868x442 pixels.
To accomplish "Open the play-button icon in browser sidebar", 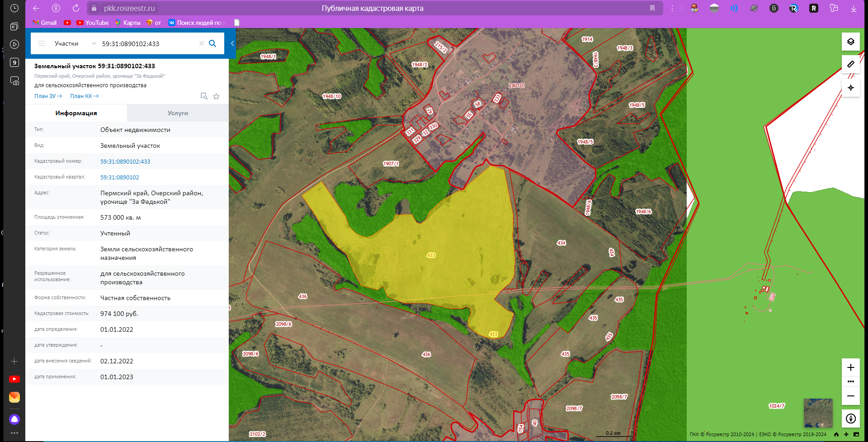I will pos(14,44).
